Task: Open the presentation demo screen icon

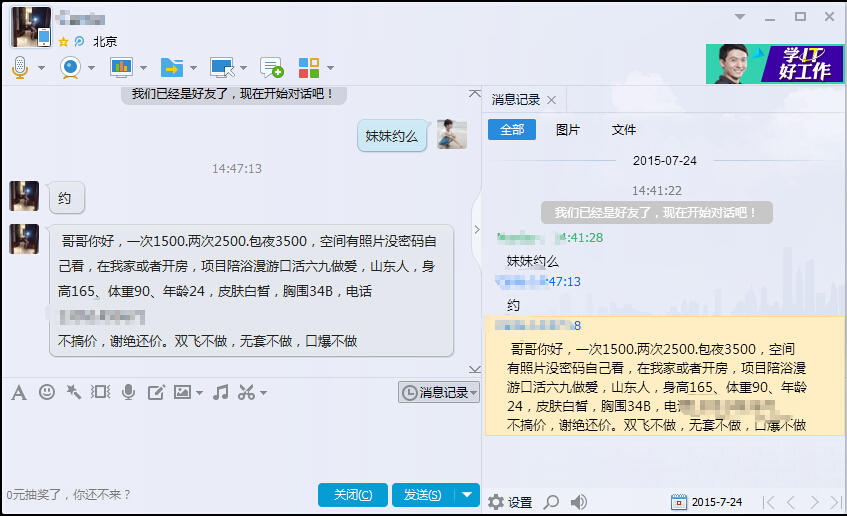Action: click(122, 68)
